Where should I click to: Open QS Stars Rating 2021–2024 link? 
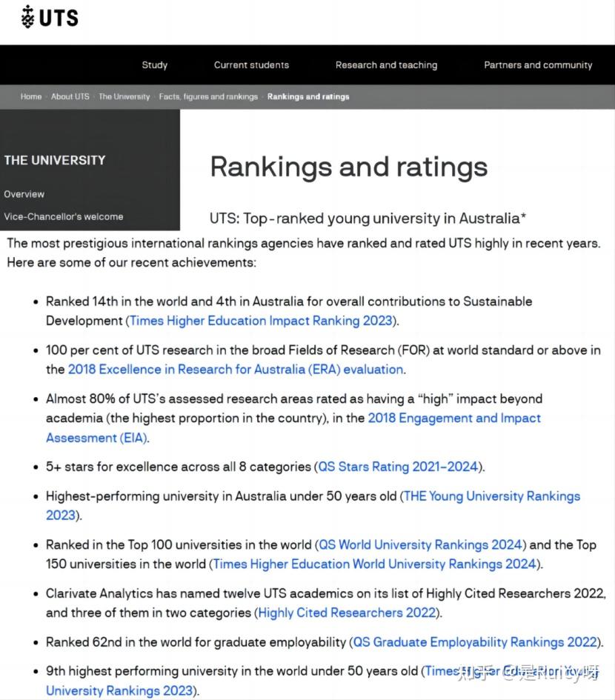point(398,467)
